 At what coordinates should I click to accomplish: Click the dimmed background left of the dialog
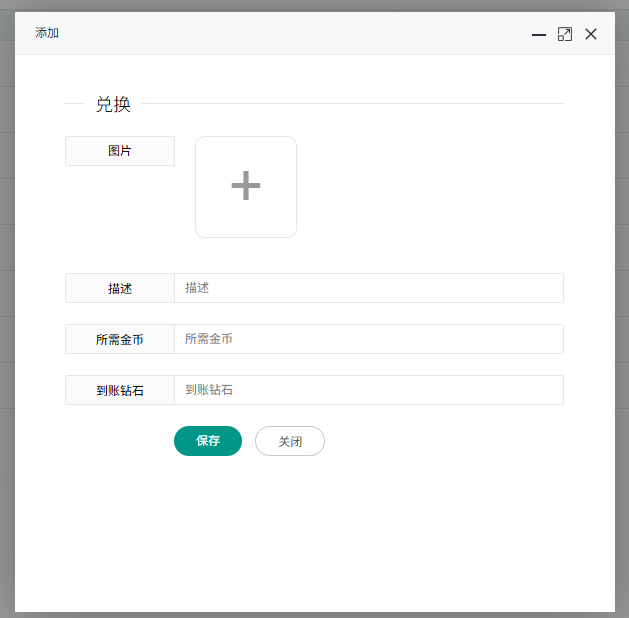pos(7,300)
